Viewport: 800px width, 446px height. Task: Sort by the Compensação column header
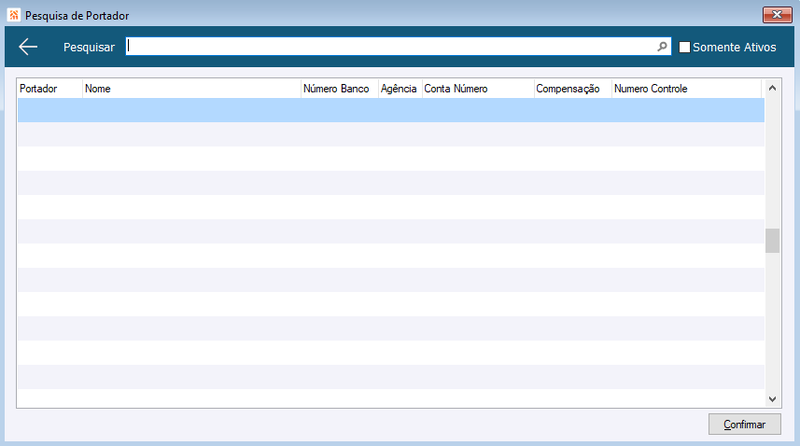572,88
